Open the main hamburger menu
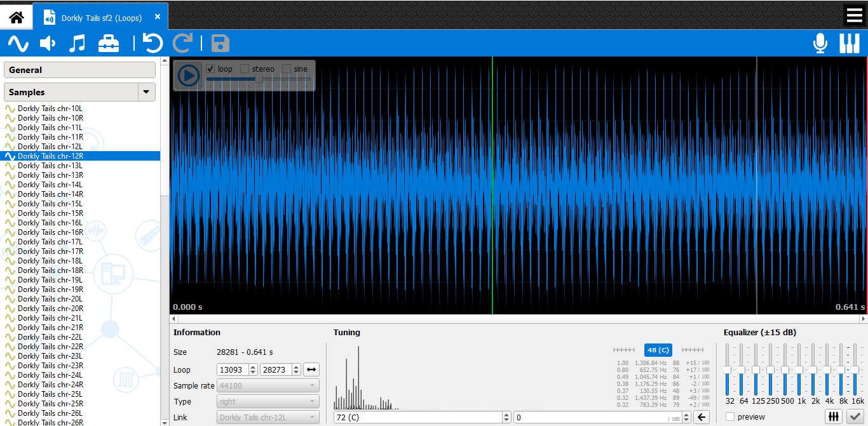Image resolution: width=868 pixels, height=426 pixels. [x=855, y=15]
